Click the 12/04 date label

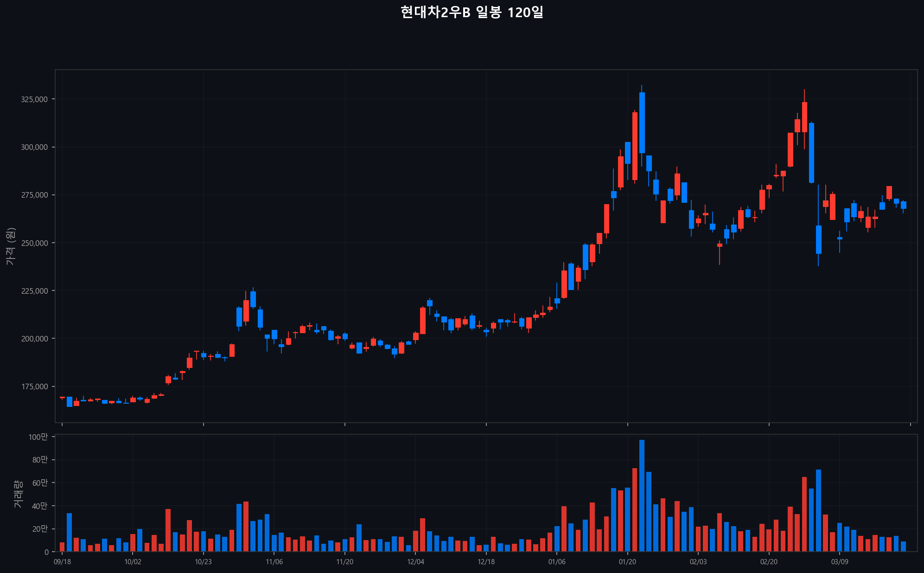(415, 562)
